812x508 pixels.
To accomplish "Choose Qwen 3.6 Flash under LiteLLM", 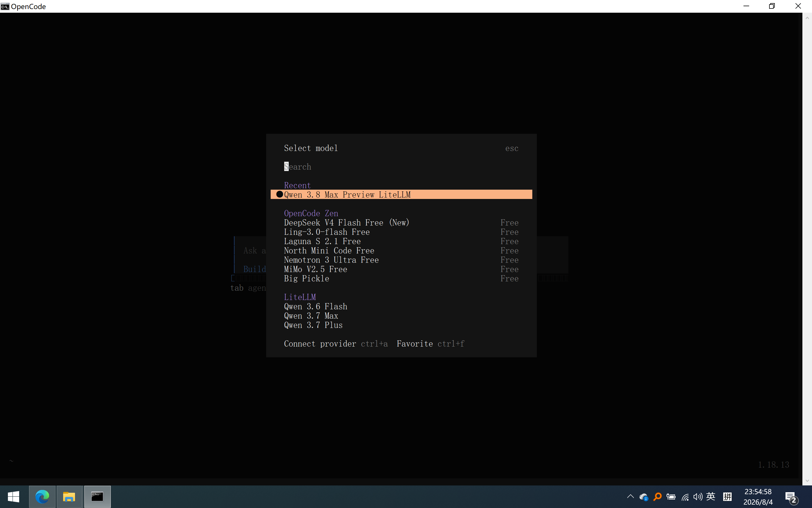I will (x=401, y=306).
